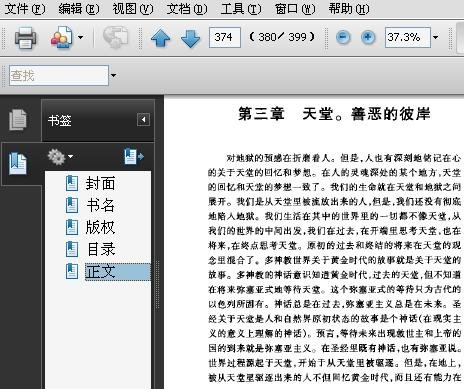
Task: Open the collaborate/share users icon
Action: click(x=61, y=37)
